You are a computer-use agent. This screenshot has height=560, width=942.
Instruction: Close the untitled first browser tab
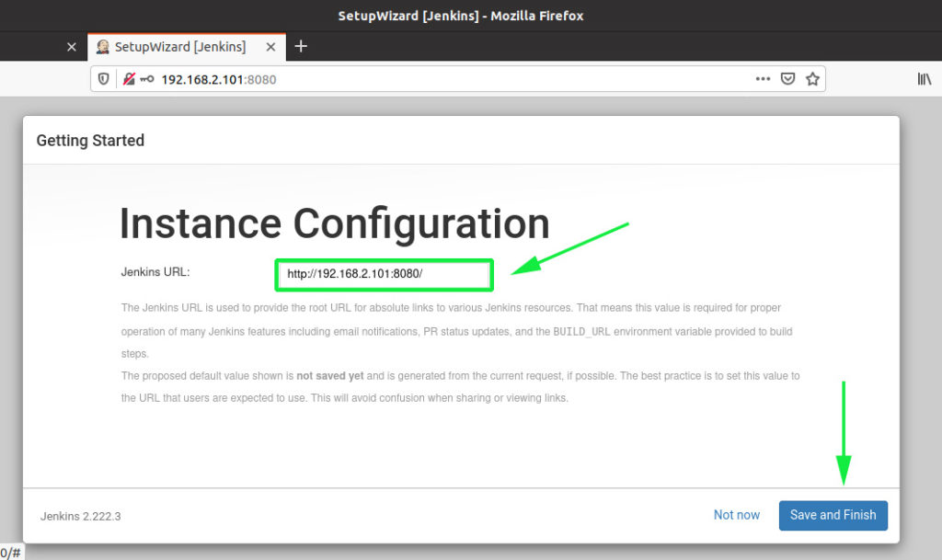[x=72, y=47]
